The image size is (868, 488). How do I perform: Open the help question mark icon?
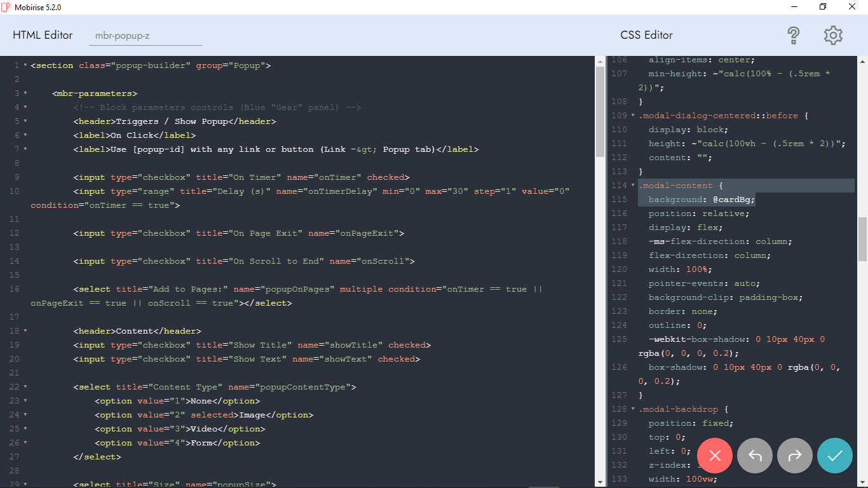point(793,36)
